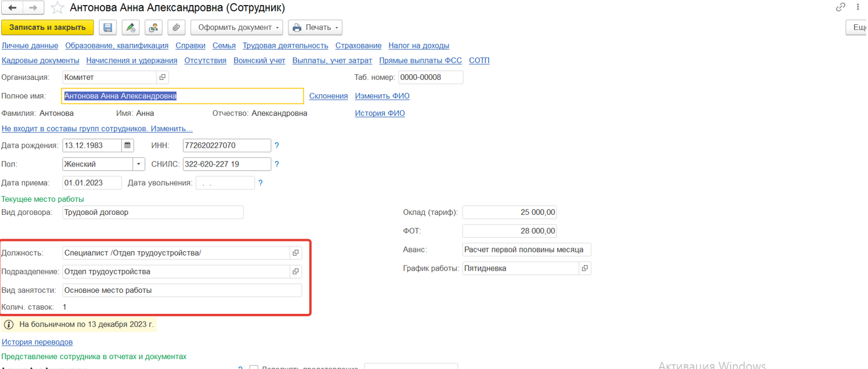The height and width of the screenshot is (369, 868).
Task: Click the Оклад (тариф) value field
Action: 509,212
